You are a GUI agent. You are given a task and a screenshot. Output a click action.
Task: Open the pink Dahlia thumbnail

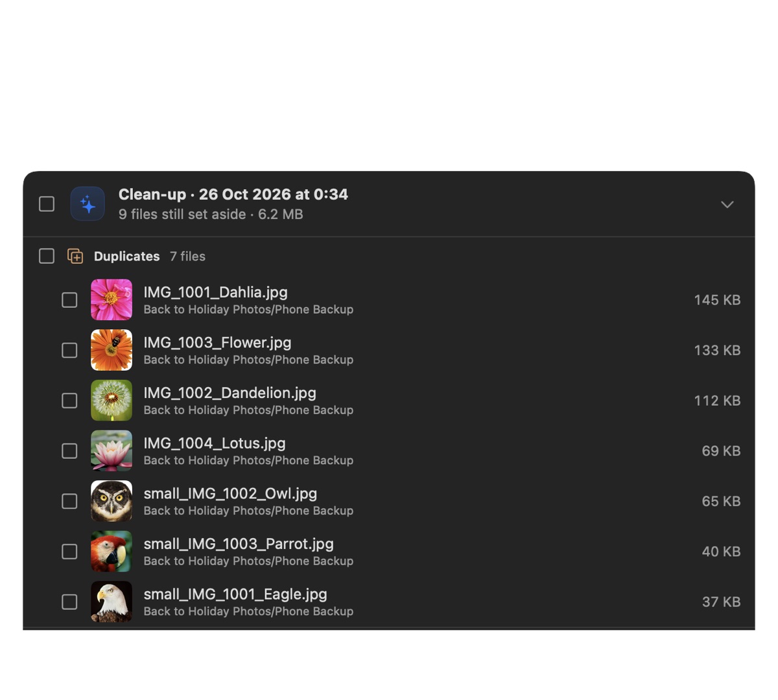(112, 300)
